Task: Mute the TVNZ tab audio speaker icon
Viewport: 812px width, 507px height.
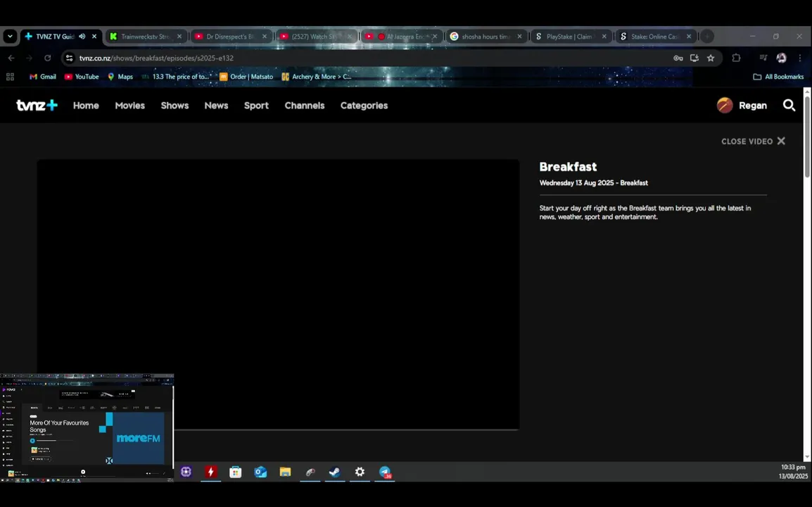Action: coord(82,37)
